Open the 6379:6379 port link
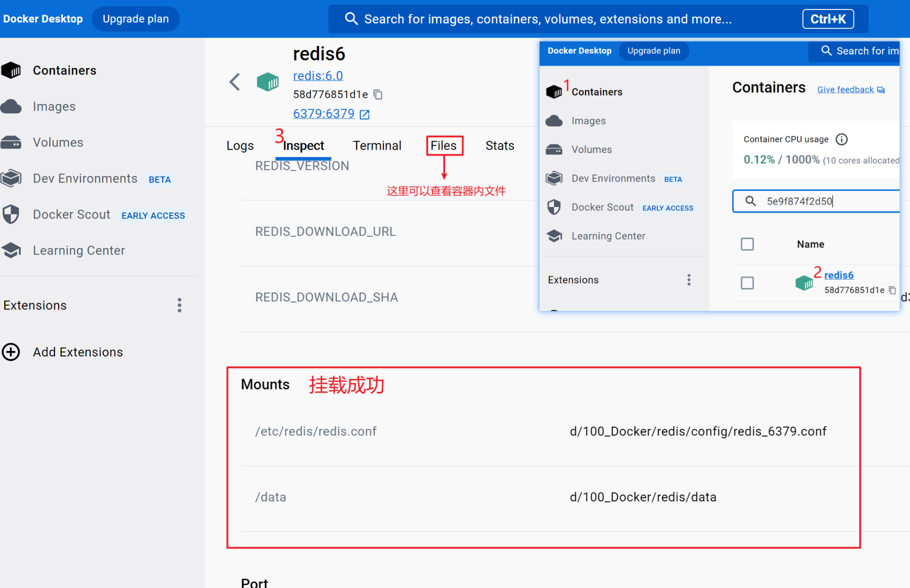This screenshot has width=910, height=588. tap(323, 114)
